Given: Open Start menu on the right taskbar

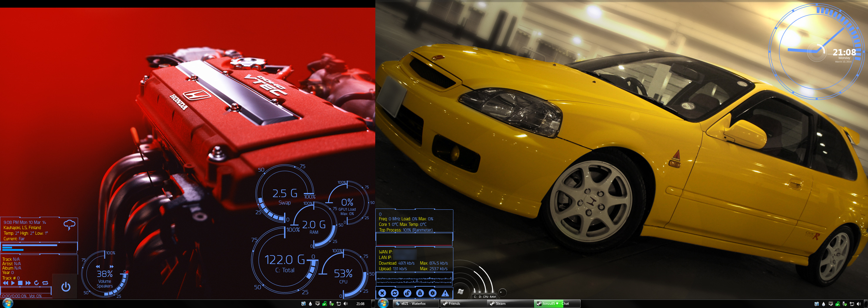Looking at the screenshot, I should pyautogui.click(x=383, y=303).
